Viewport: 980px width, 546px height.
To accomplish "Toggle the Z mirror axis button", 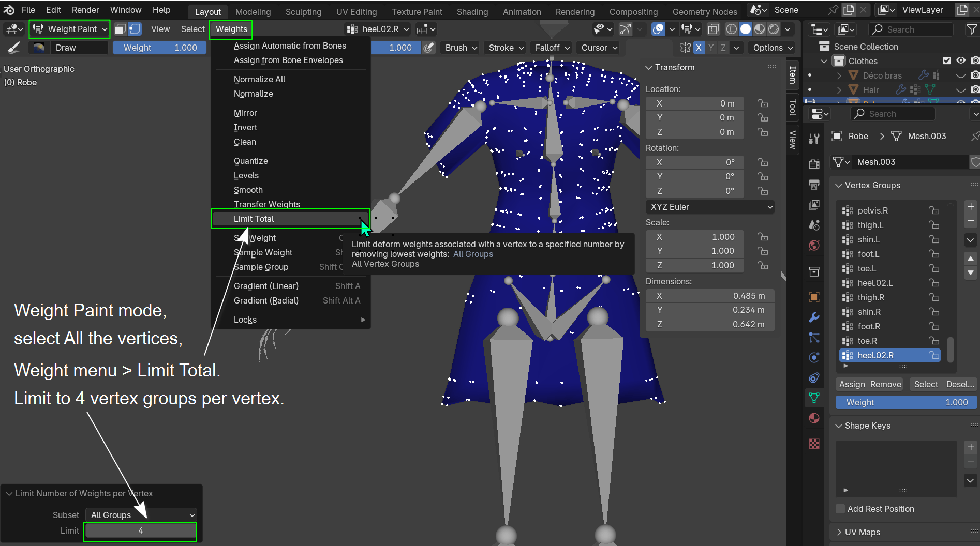I will [723, 48].
